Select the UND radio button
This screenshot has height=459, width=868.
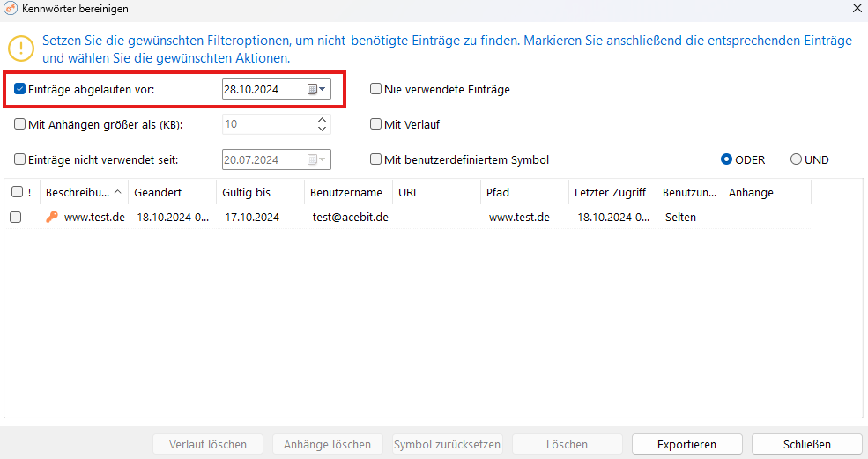click(796, 159)
